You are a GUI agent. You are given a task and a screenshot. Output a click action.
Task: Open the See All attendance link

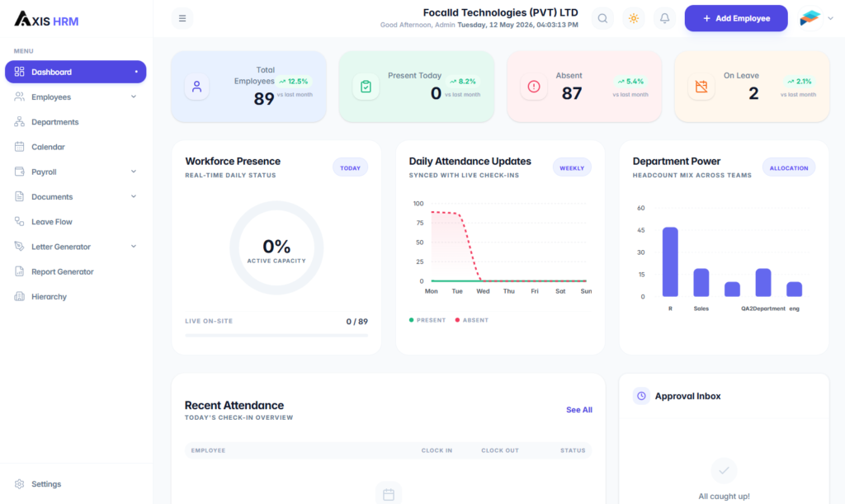pos(578,410)
